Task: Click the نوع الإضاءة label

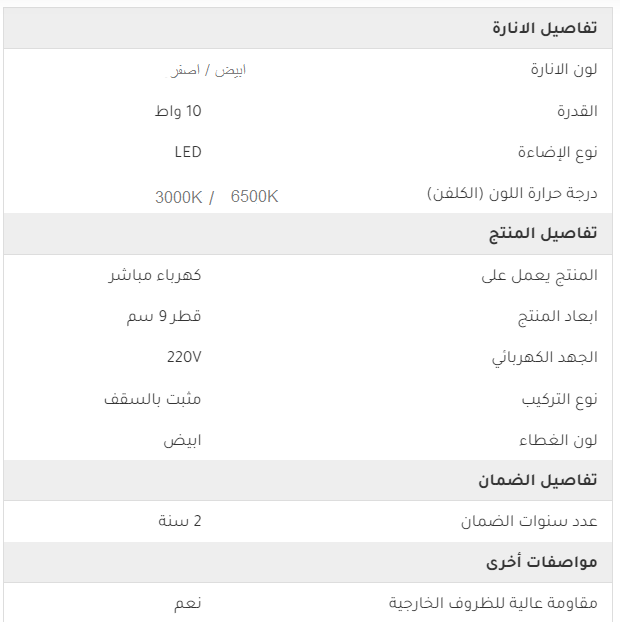Action: [x=558, y=152]
